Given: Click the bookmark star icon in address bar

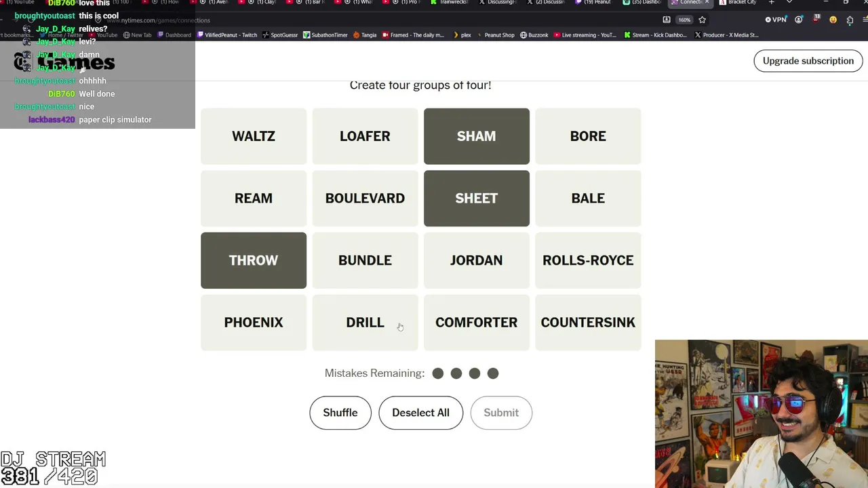Looking at the screenshot, I should (703, 20).
